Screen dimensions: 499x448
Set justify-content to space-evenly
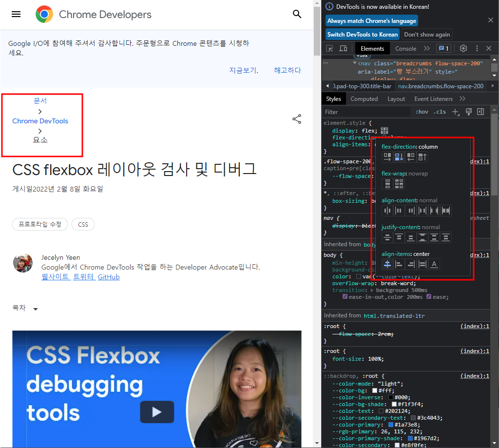(446, 237)
